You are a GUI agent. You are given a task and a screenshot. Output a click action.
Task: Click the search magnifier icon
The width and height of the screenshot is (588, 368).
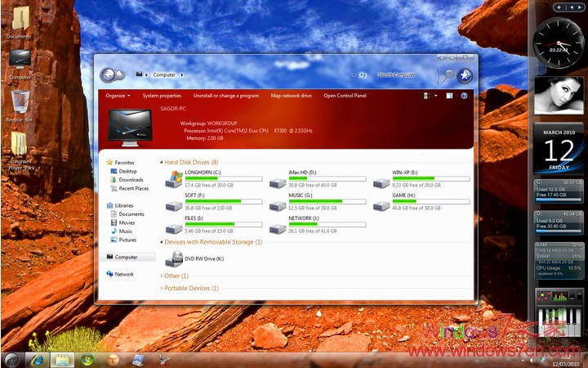click(x=447, y=75)
